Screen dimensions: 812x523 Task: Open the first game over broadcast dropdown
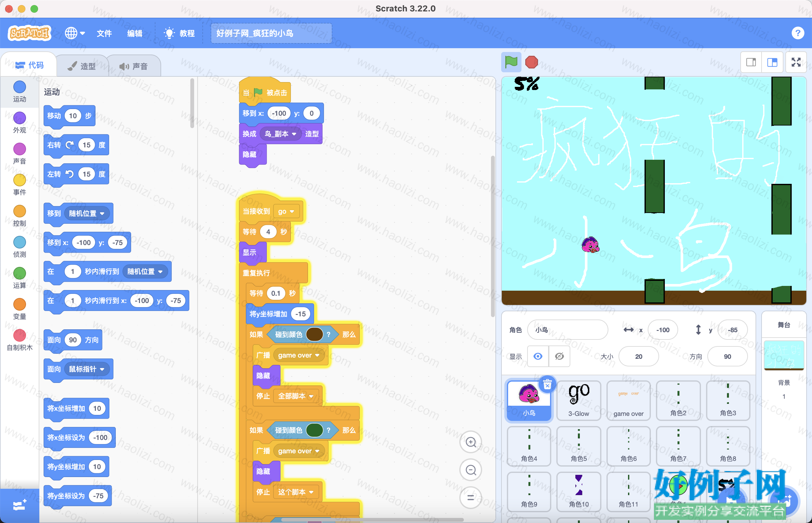pos(299,355)
